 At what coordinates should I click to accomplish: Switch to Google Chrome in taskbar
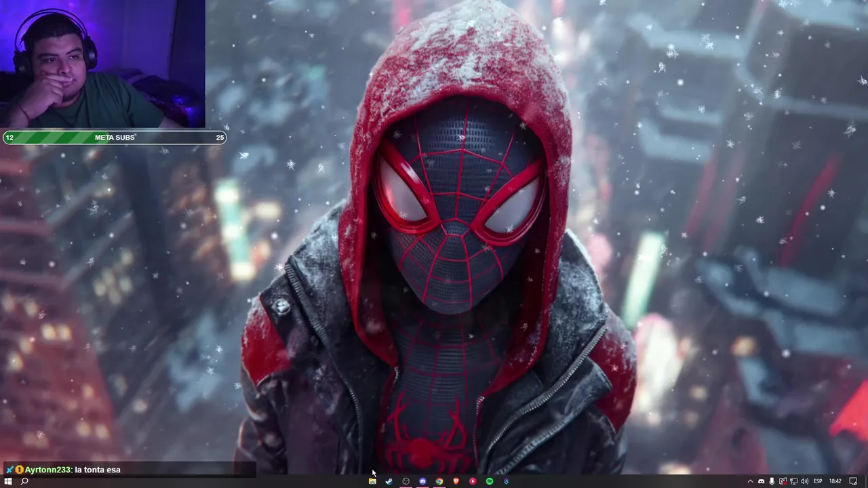tap(439, 481)
